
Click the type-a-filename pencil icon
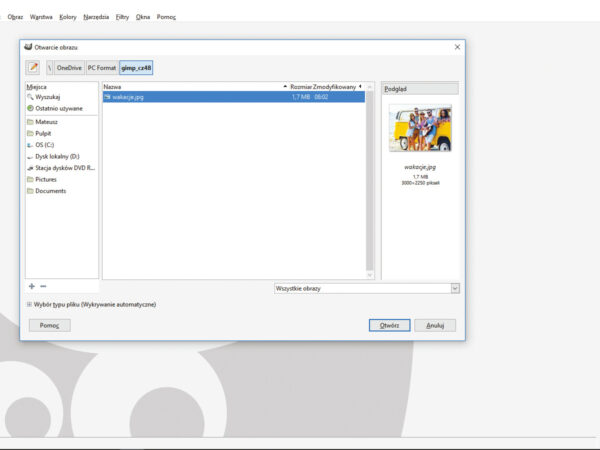33,67
